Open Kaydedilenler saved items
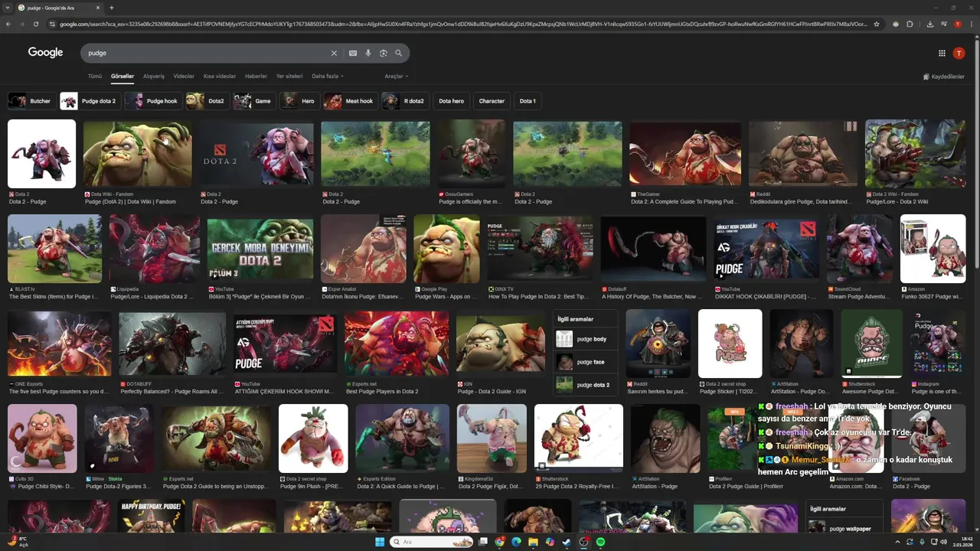This screenshot has height=551, width=980. click(x=944, y=77)
